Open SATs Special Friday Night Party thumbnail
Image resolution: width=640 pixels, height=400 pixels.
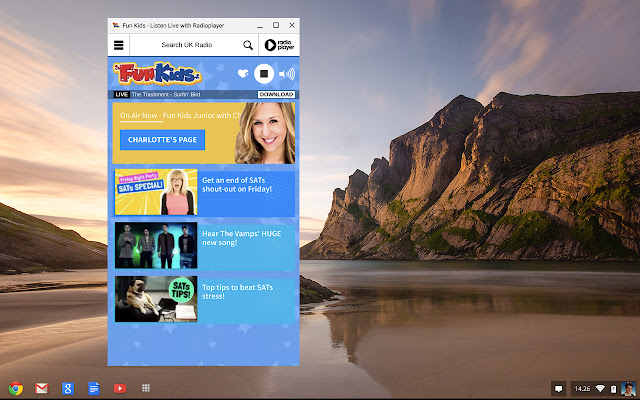pos(156,192)
